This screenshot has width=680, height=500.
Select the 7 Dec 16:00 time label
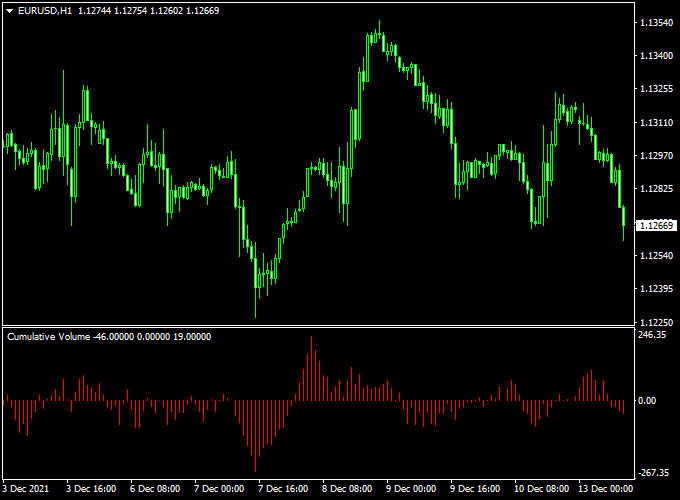(x=283, y=489)
